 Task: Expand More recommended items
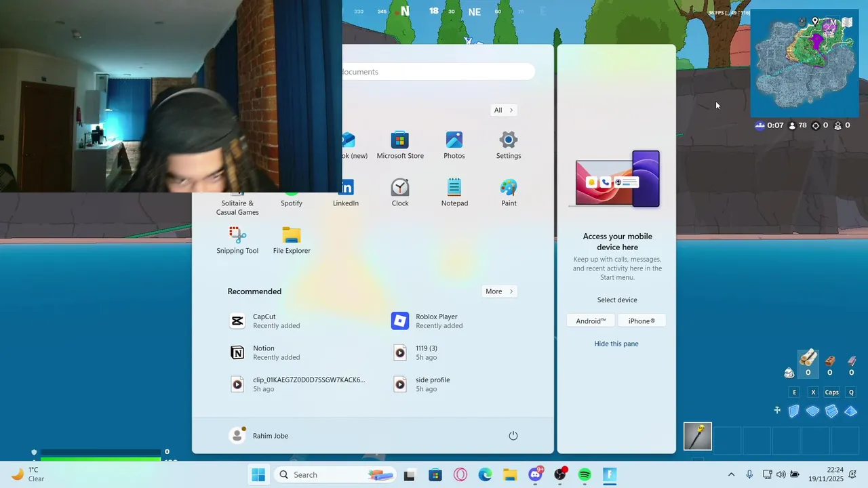tap(500, 291)
